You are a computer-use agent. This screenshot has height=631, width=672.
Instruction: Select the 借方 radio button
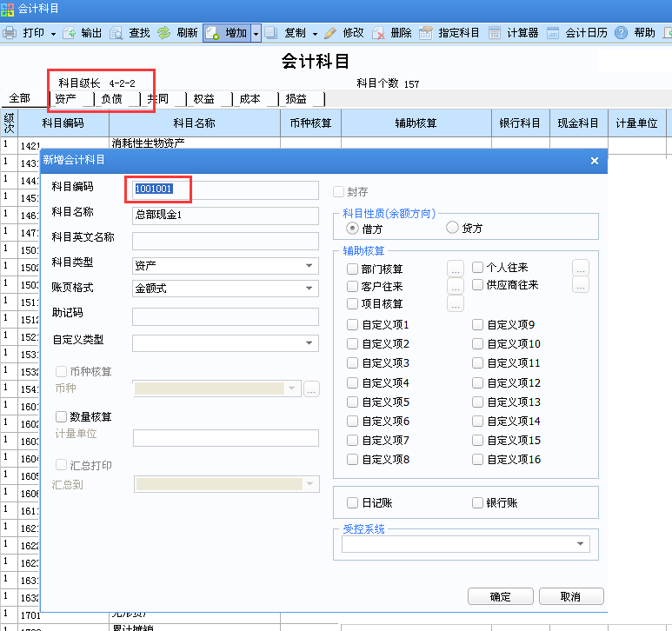(352, 229)
